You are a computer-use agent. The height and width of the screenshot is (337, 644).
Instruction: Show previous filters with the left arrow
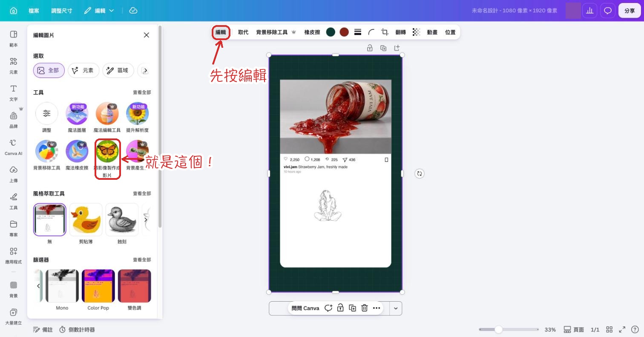coord(38,286)
